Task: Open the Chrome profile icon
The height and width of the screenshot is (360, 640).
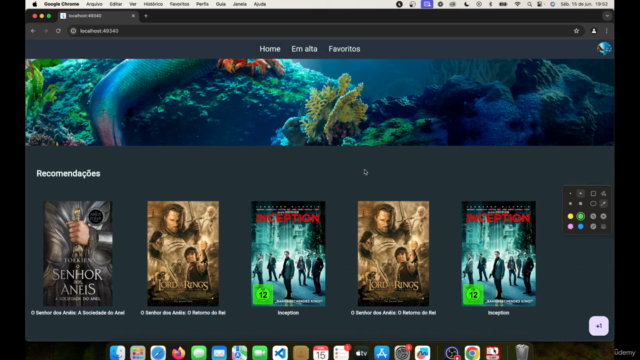Action: [x=594, y=31]
